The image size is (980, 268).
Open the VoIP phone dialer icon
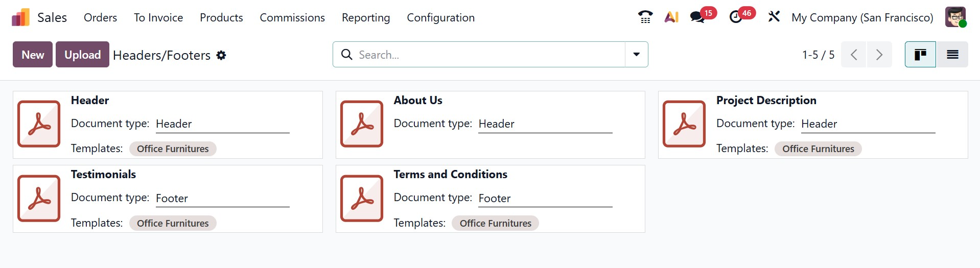click(645, 17)
